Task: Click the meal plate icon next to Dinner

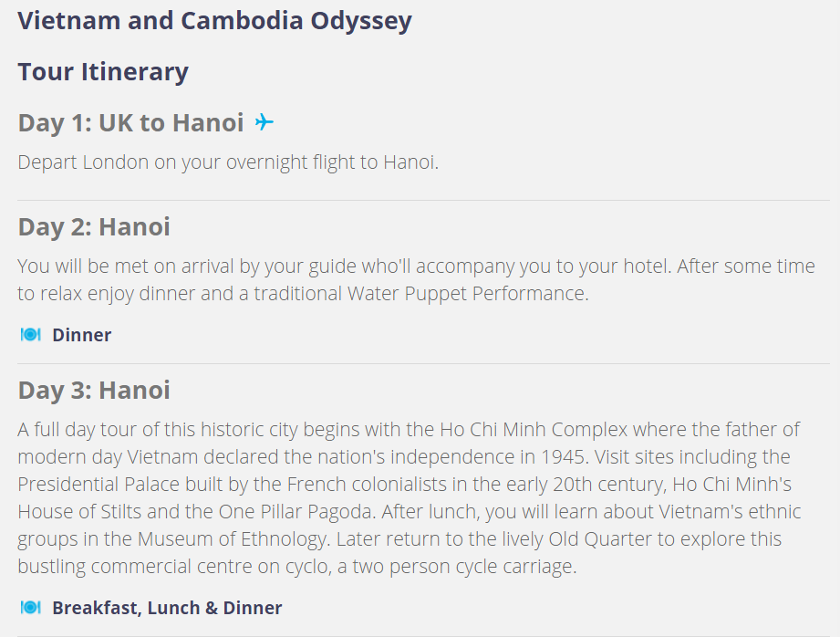Action: (x=30, y=335)
